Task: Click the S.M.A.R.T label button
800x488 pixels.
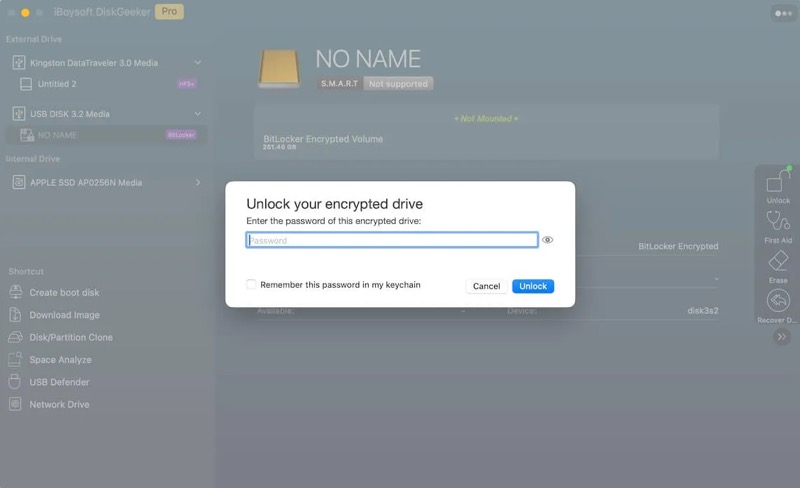Action: tap(339, 83)
